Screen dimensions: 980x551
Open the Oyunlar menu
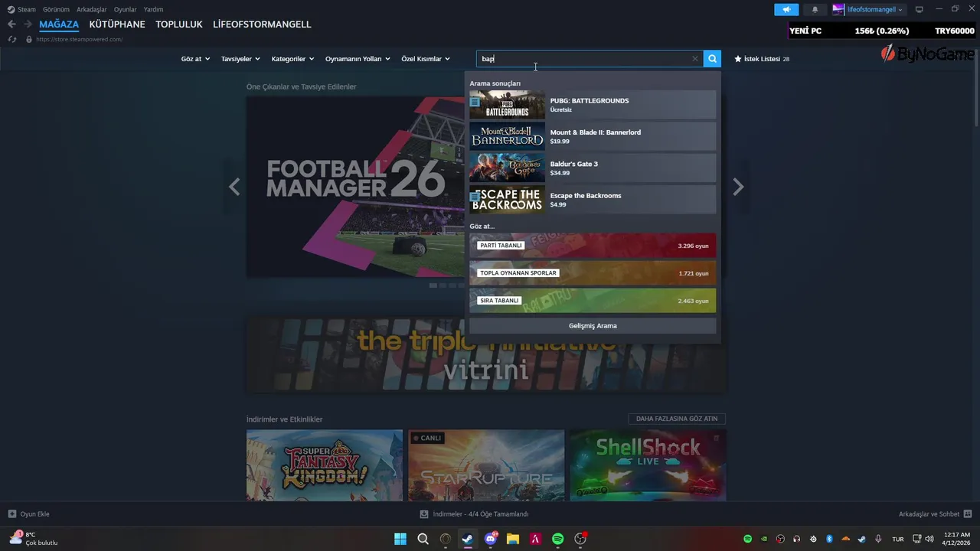tap(125, 9)
